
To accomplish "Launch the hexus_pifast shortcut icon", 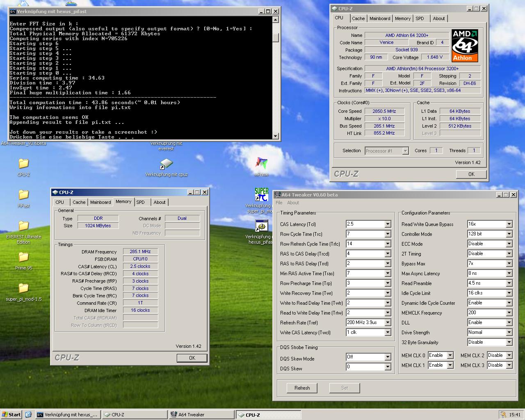I will [261, 226].
